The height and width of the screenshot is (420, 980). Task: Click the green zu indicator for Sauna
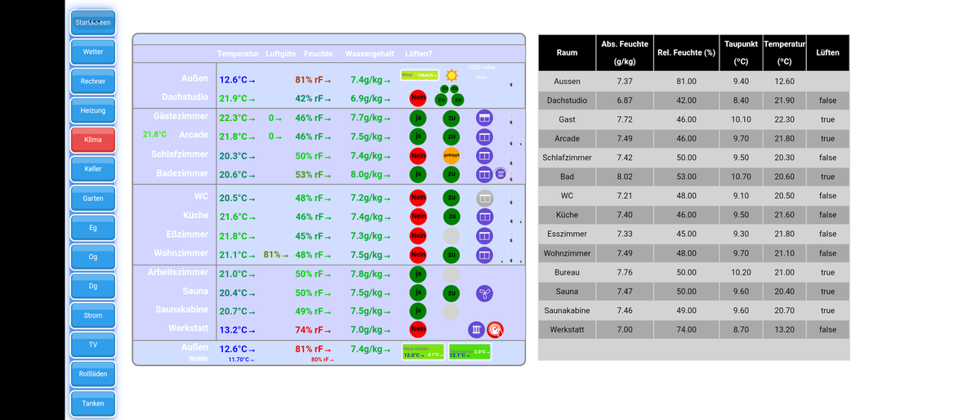(451, 293)
